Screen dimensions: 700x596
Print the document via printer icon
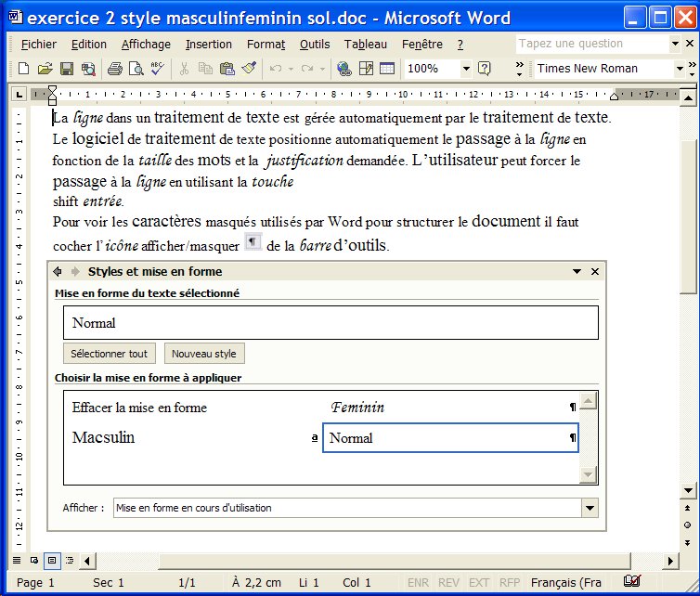(115, 69)
